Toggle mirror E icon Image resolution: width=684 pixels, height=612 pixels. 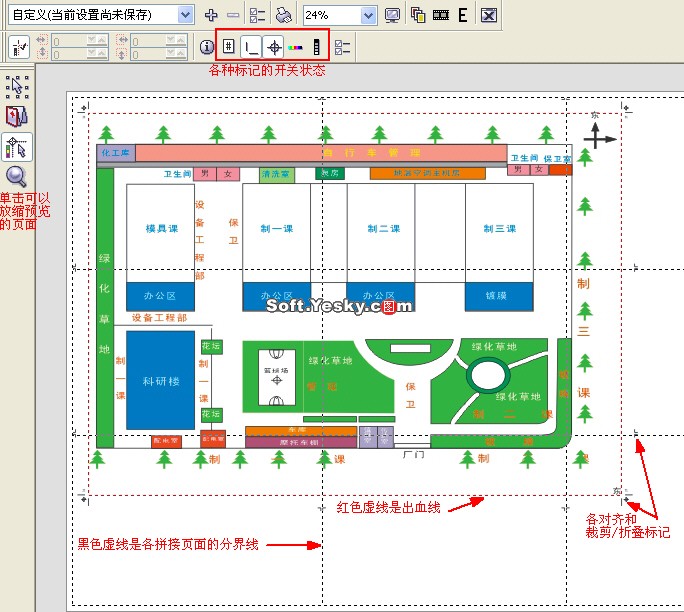463,15
